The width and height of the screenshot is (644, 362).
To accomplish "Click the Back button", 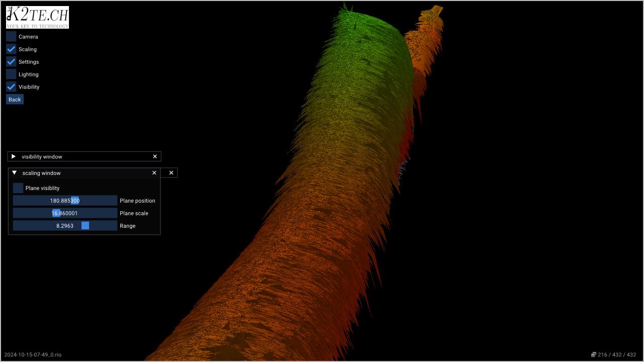I will (15, 100).
